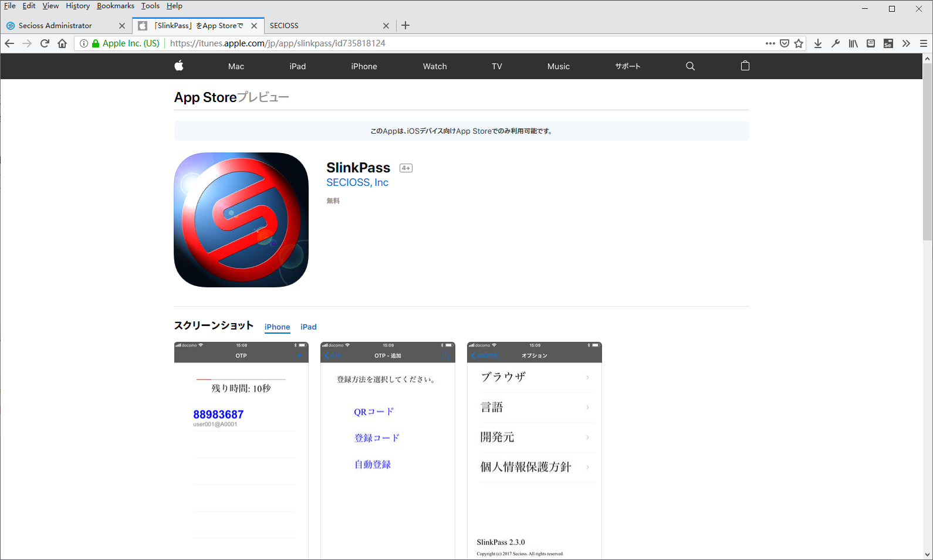Show iPad screenshots

[x=308, y=327]
